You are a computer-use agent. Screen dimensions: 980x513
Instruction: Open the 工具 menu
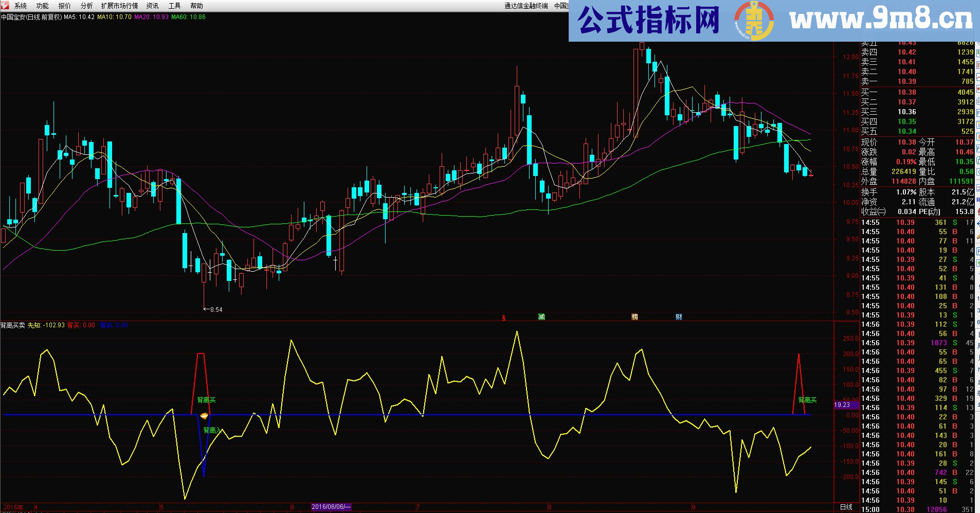point(174,6)
